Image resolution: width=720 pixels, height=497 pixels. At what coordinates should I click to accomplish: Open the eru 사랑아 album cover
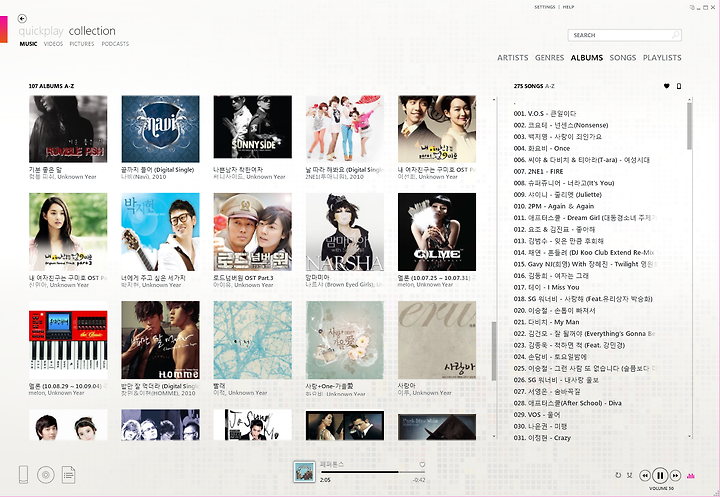click(437, 340)
